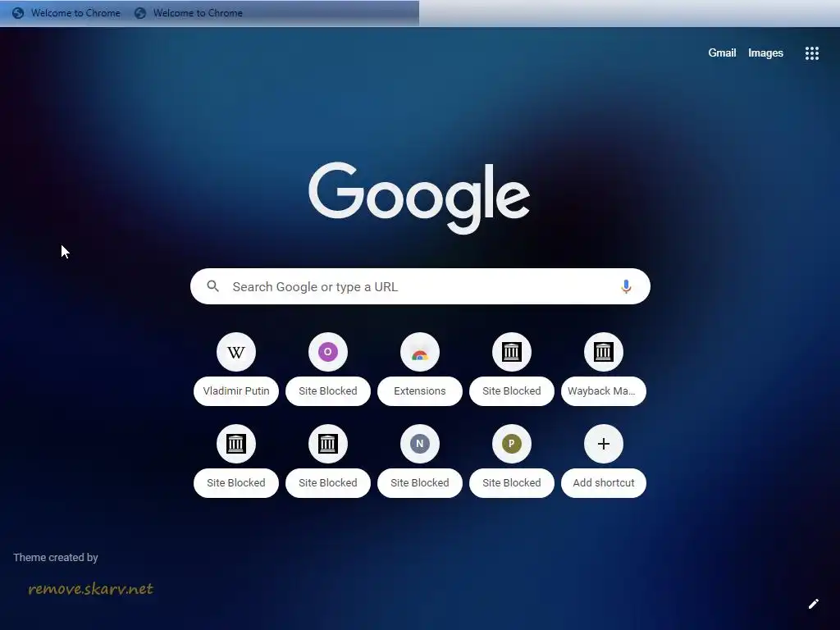Open Site Blocked shortcut below the purple O shortcut
The width and height of the screenshot is (840, 630).
(x=328, y=461)
